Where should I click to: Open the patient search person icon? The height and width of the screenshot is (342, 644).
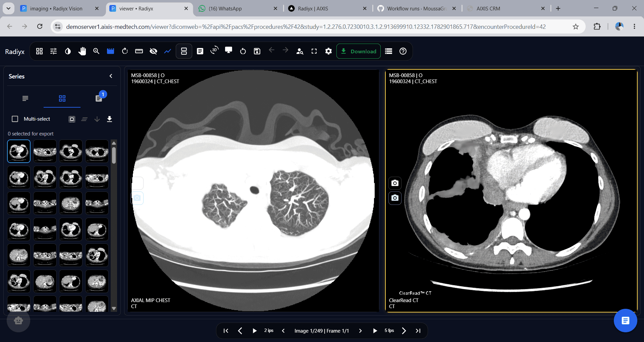(x=300, y=51)
